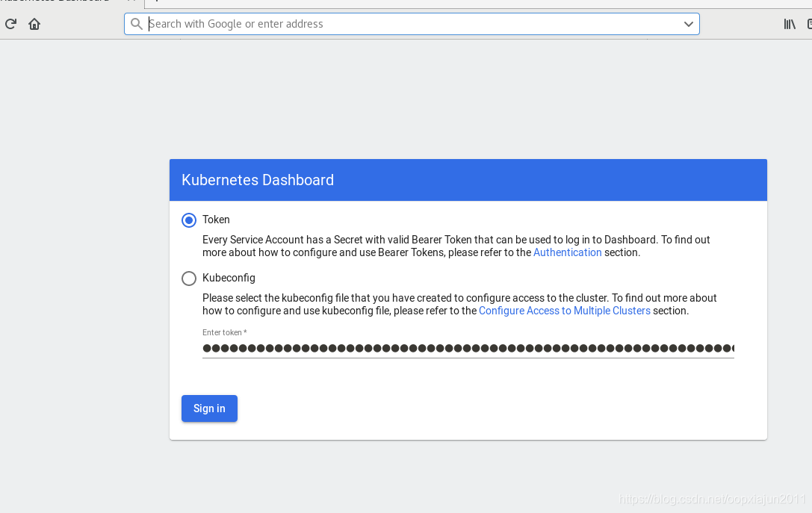Click the Token option label

tap(216, 220)
